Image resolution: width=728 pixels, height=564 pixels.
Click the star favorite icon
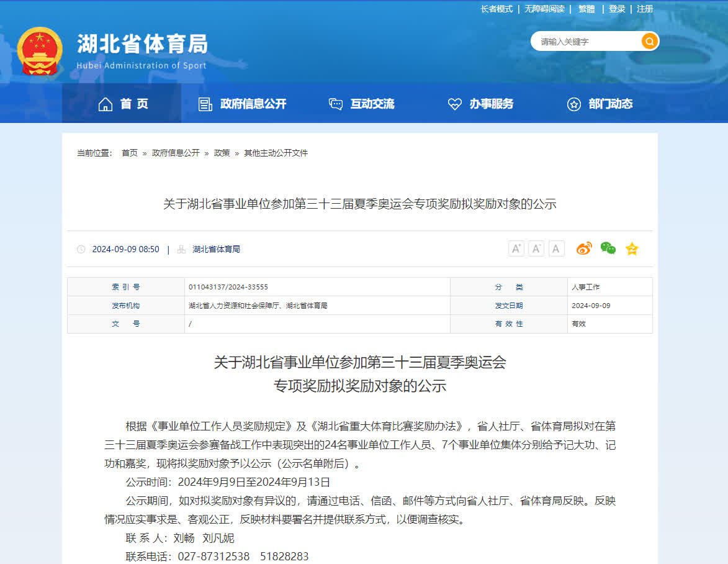coord(632,249)
